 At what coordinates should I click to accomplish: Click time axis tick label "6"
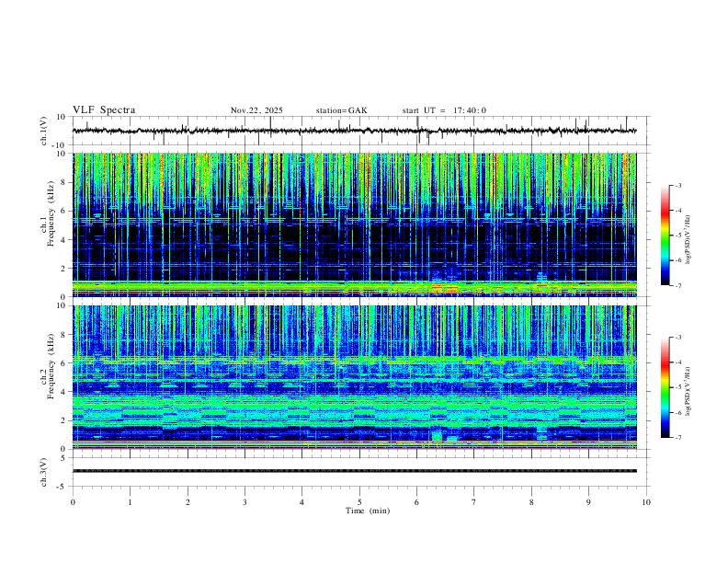point(416,502)
